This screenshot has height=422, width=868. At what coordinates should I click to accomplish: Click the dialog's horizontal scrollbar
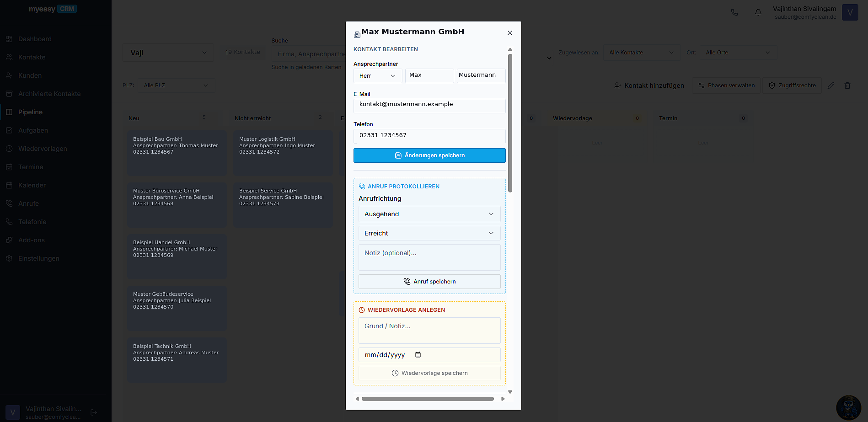pos(428,399)
